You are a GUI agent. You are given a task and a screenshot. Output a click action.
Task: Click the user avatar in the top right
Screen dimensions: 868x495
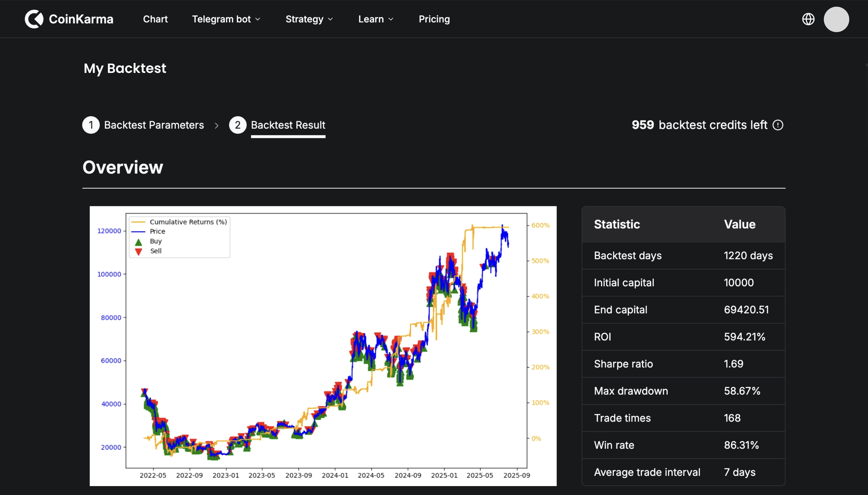[x=837, y=19]
